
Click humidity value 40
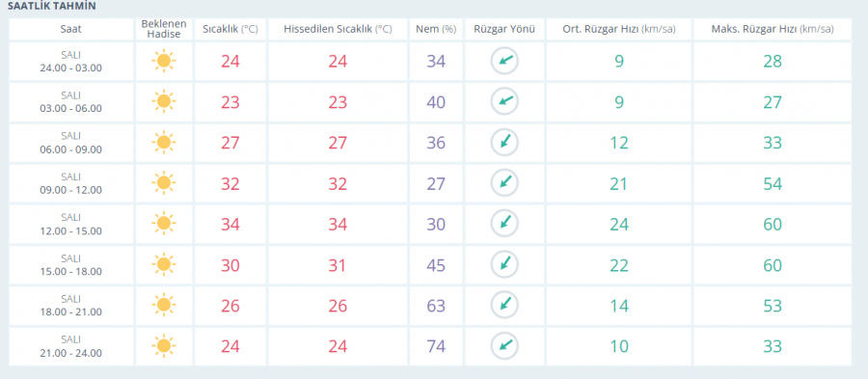pos(436,102)
